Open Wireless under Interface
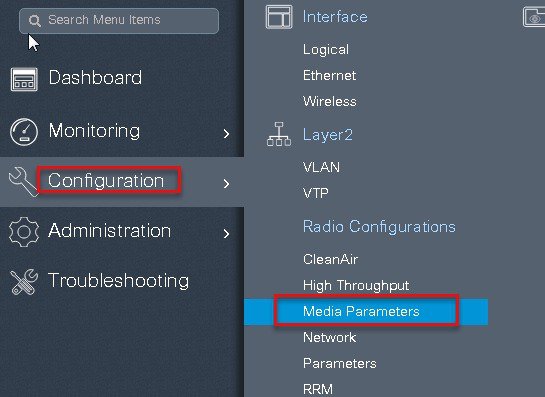The image size is (545, 397). point(330,102)
